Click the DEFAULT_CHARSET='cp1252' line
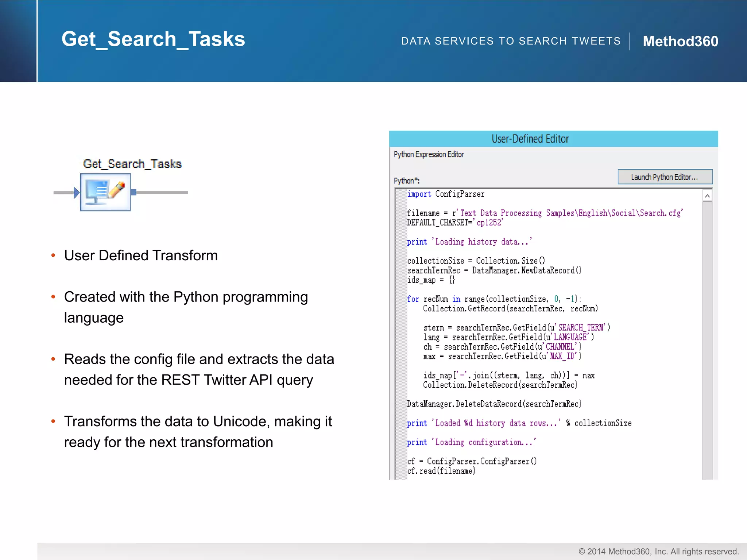Screen dimensions: 747x560 (455, 223)
